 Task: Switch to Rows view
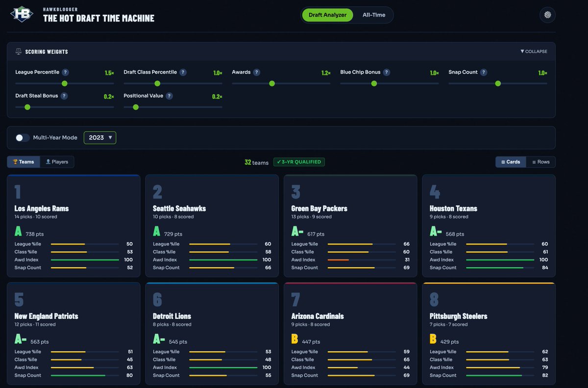click(540, 162)
